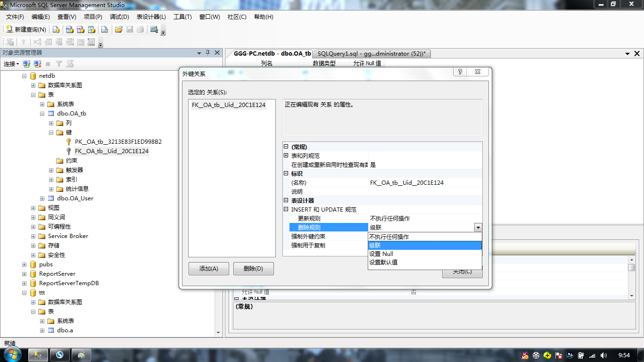
Task: Create a new DMX query
Action: (x=80, y=29)
